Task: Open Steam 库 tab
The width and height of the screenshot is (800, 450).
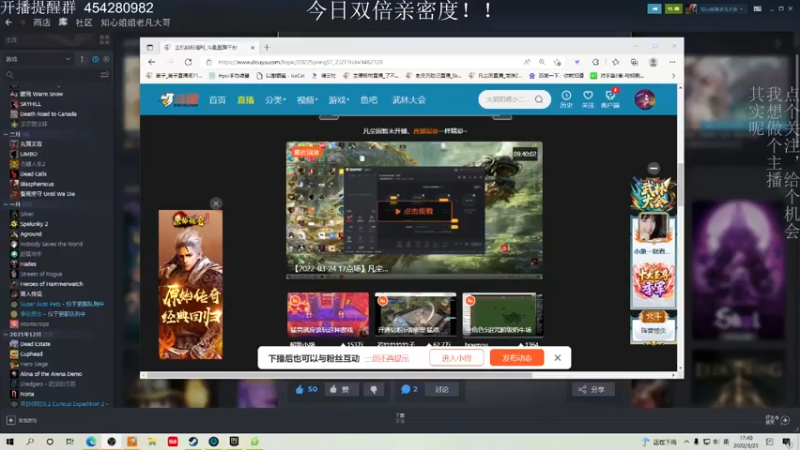Action: (63, 22)
